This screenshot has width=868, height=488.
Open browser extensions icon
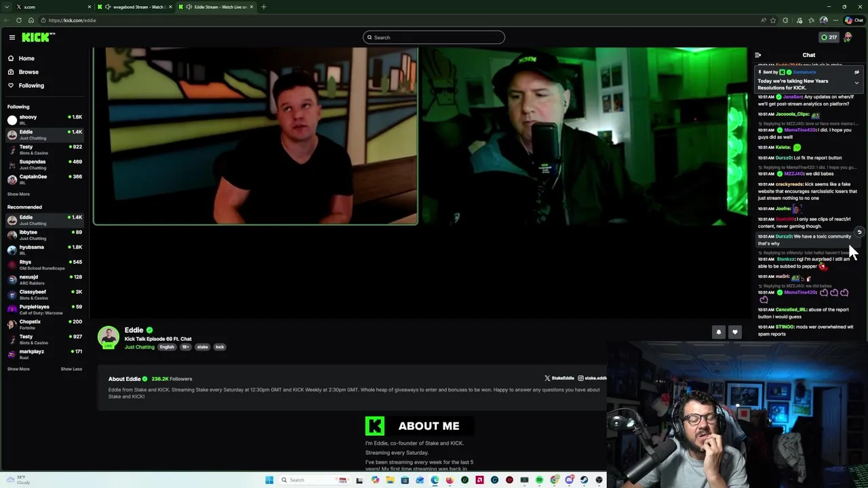(785, 20)
